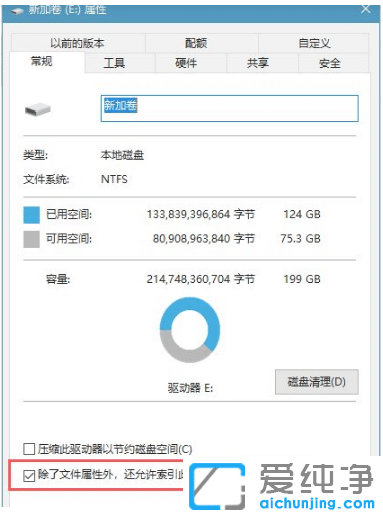Viewport: 383px width, 516px height.
Task: Click the drive icon in the title bar
Action: point(17,11)
